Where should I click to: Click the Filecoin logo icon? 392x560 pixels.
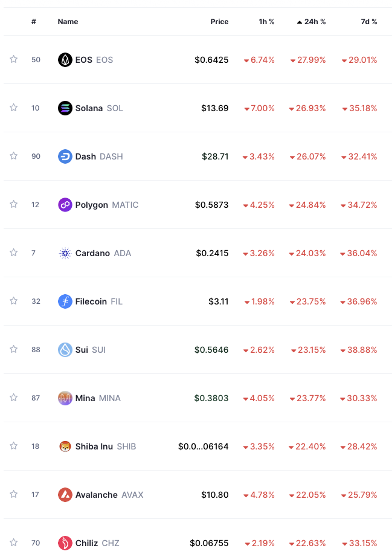pyautogui.click(x=65, y=301)
